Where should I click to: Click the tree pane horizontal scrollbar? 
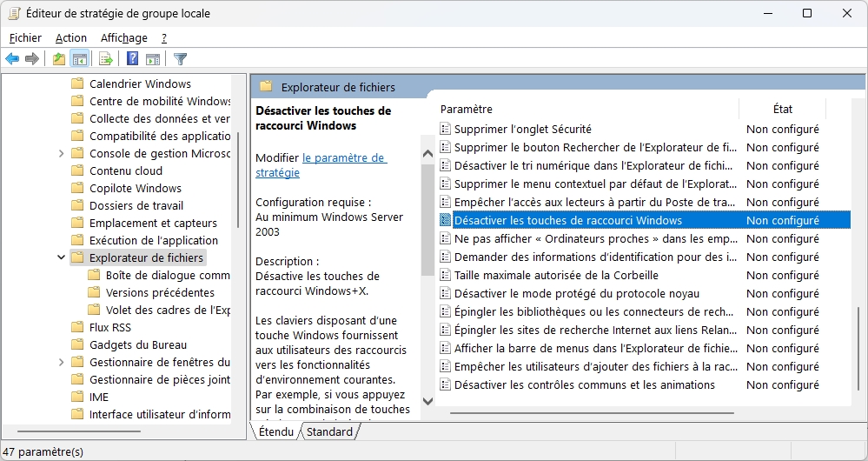point(78,431)
